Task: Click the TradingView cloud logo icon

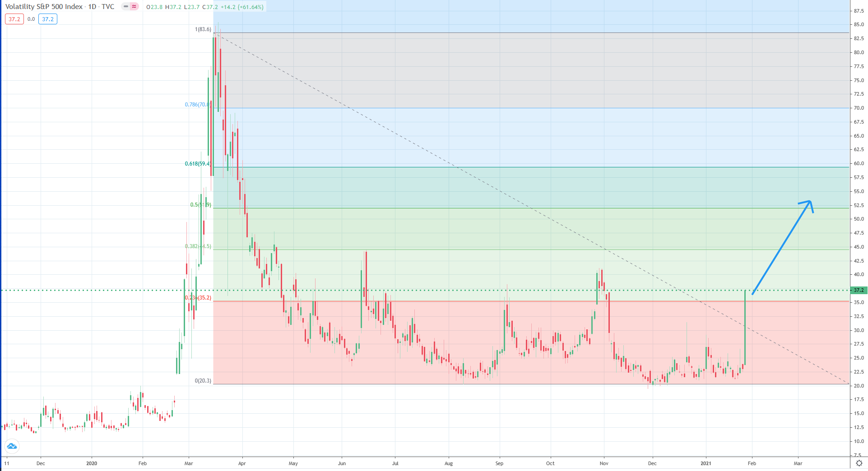Action: pos(12,446)
